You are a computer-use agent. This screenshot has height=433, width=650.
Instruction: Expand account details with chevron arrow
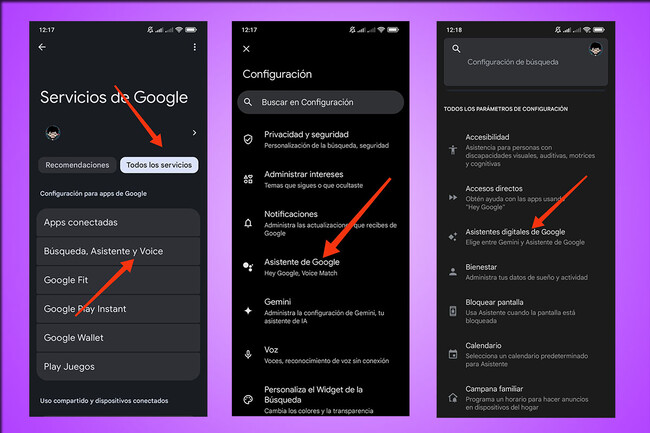pos(194,132)
